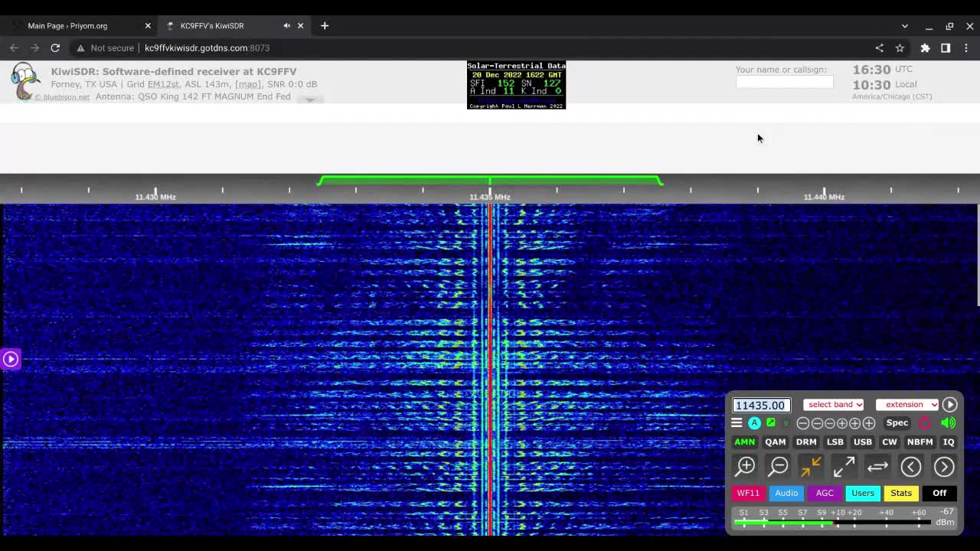This screenshot has height=551, width=980.
Task: Click the Your name or callsign field
Action: [785, 82]
